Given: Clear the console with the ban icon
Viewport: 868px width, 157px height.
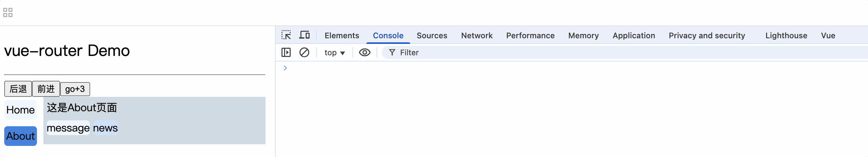Looking at the screenshot, I should tap(304, 53).
